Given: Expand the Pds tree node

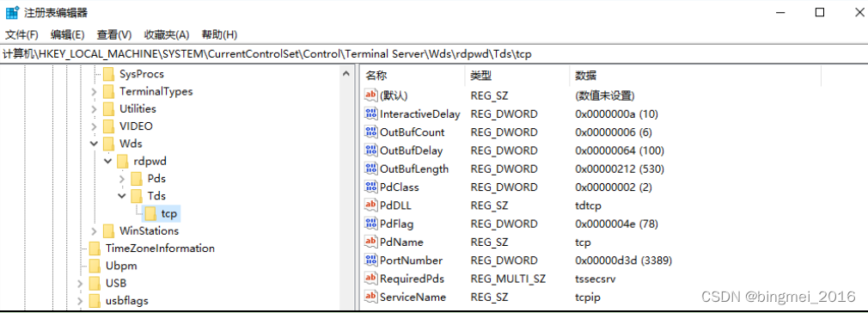Looking at the screenshot, I should (122, 178).
